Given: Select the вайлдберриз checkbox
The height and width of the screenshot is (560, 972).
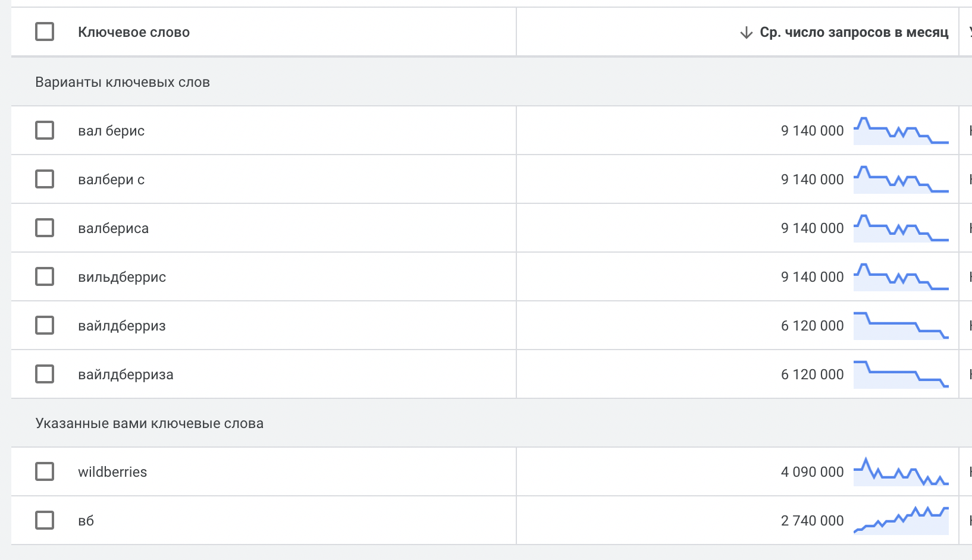Looking at the screenshot, I should [x=45, y=325].
